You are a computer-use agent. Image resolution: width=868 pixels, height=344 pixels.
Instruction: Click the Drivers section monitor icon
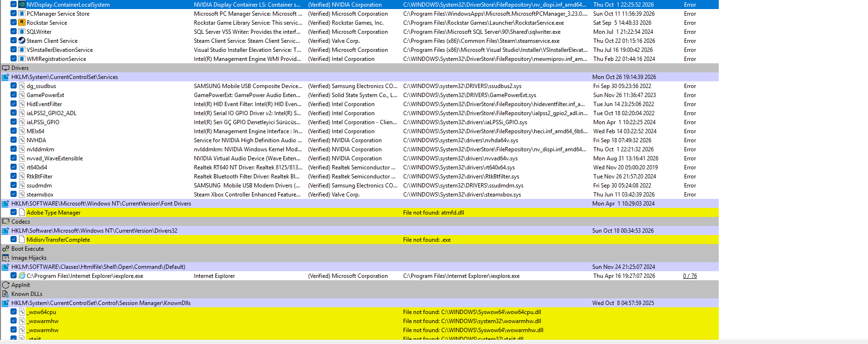6,68
